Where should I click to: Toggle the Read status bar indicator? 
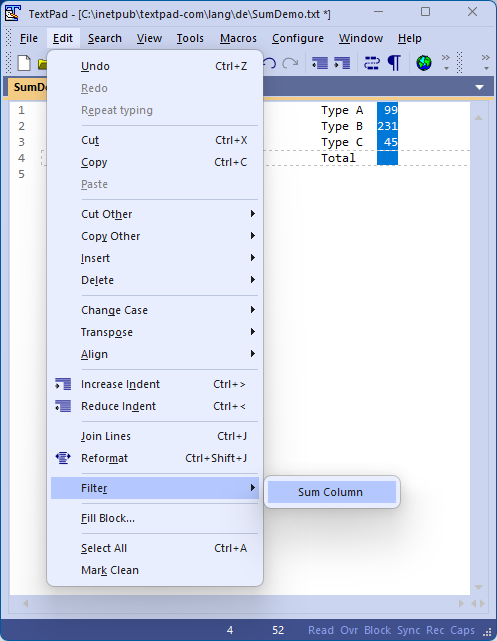[320, 630]
